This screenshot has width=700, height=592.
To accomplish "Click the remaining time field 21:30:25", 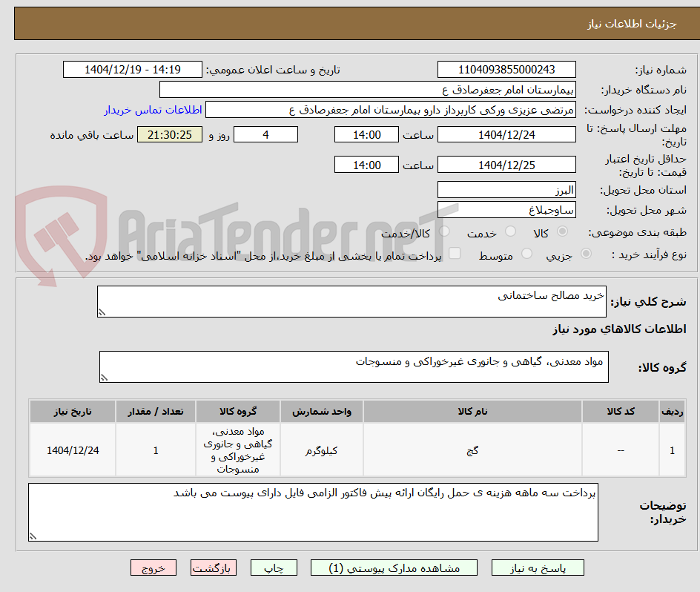I will pyautogui.click(x=170, y=134).
